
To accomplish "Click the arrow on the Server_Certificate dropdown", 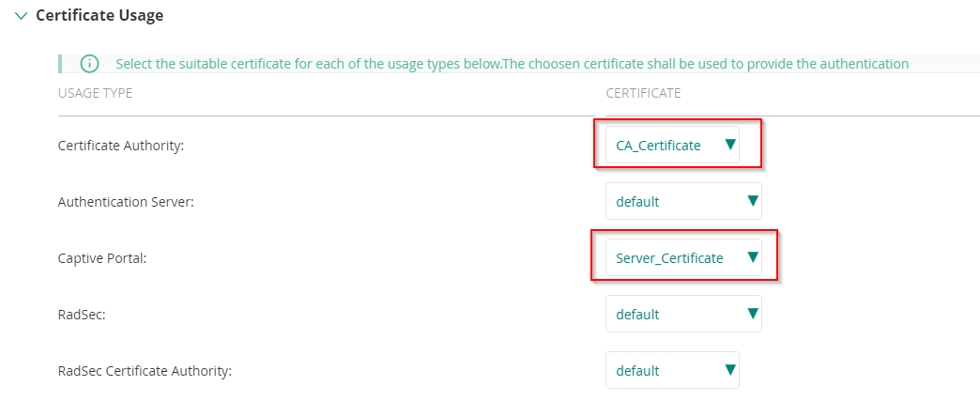I will click(752, 257).
